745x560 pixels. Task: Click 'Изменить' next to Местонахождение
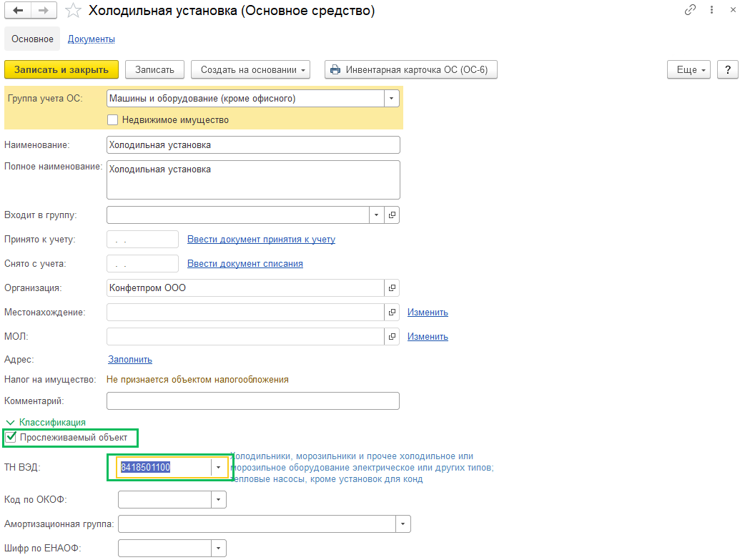(428, 313)
